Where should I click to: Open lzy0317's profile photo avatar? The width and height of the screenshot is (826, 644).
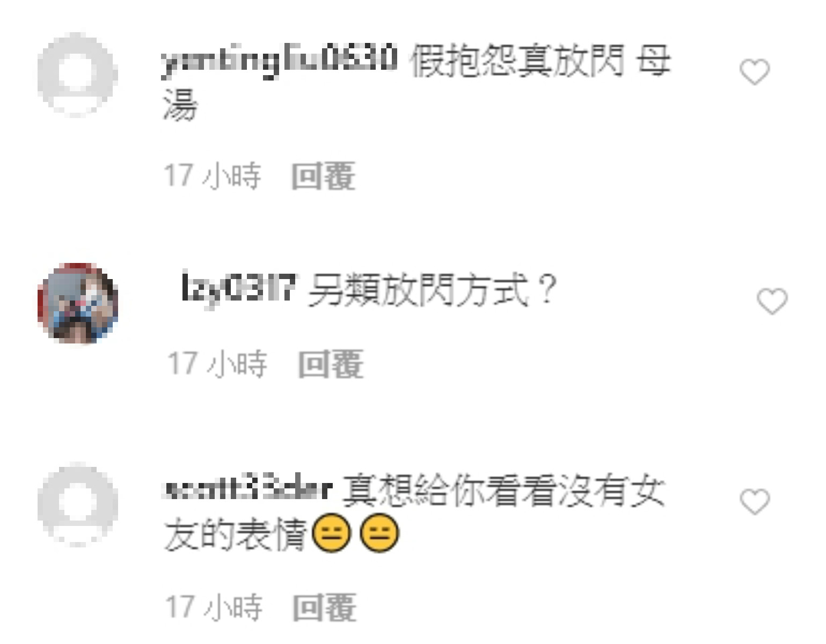tap(78, 303)
